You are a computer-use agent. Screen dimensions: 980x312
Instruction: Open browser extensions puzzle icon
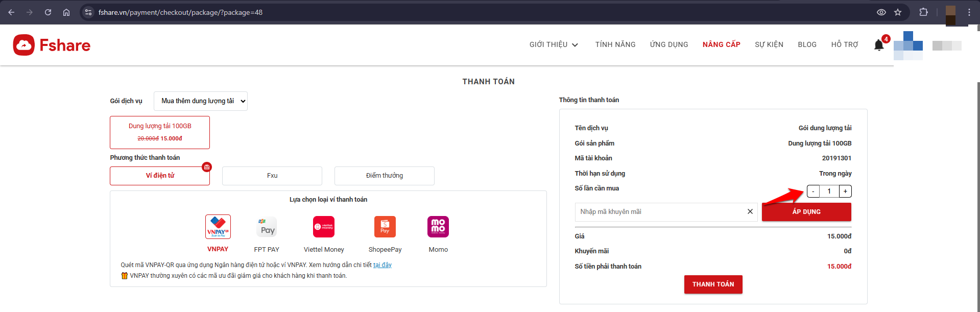pyautogui.click(x=923, y=12)
